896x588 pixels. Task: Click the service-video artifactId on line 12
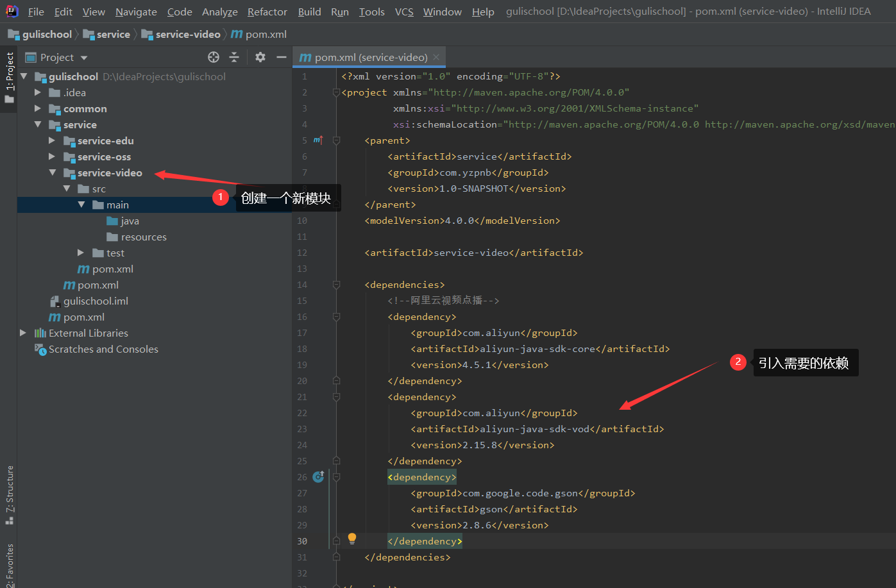tap(473, 253)
